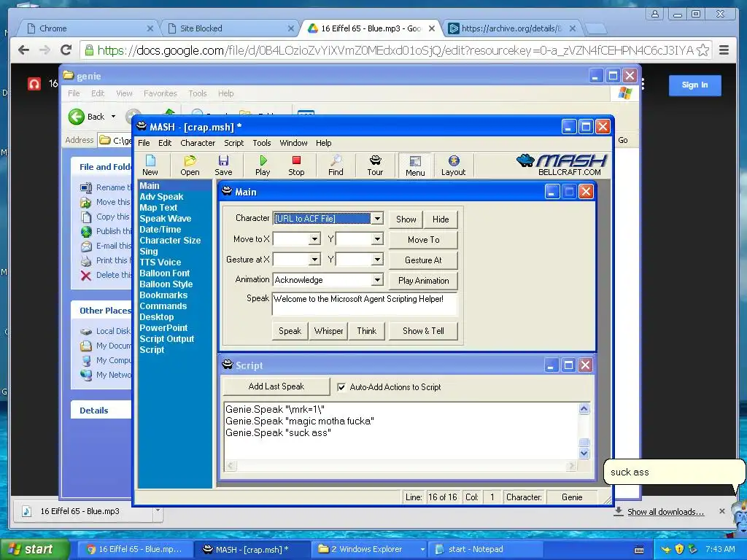Click the MASH Bellcraft.com logo
This screenshot has height=560, width=747.
tap(561, 165)
